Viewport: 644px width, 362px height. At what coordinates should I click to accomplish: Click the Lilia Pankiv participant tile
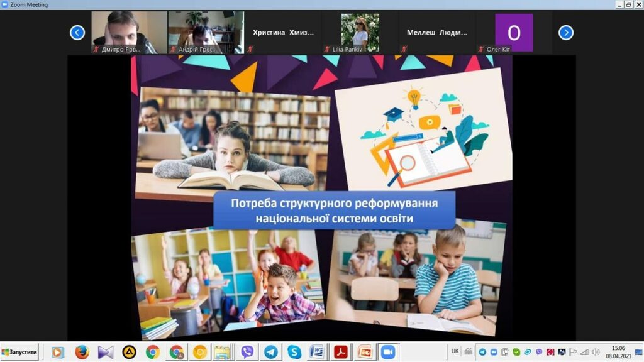coord(360,32)
